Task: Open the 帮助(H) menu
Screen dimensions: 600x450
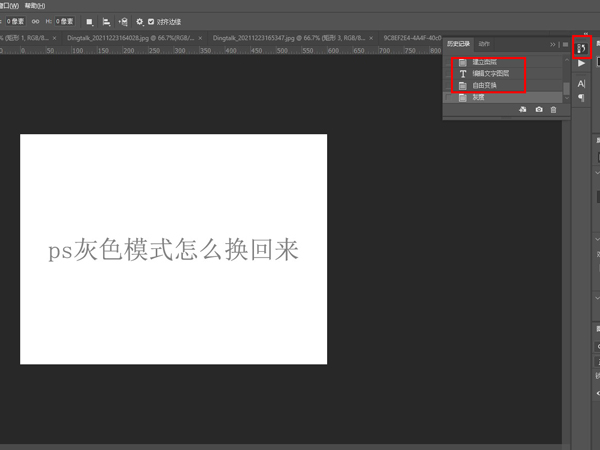Action: point(35,6)
